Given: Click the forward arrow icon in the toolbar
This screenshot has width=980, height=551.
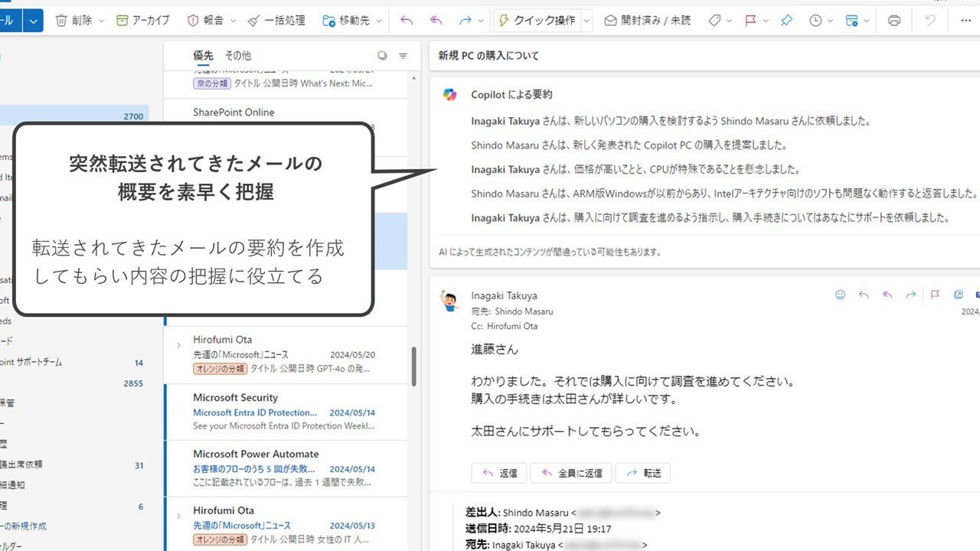Looking at the screenshot, I should click(465, 21).
